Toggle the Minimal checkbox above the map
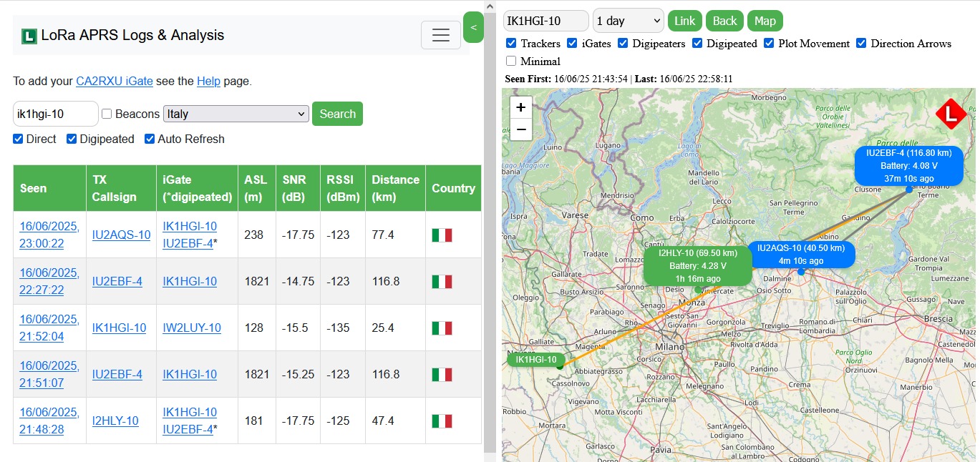The height and width of the screenshot is (462, 980). click(511, 62)
